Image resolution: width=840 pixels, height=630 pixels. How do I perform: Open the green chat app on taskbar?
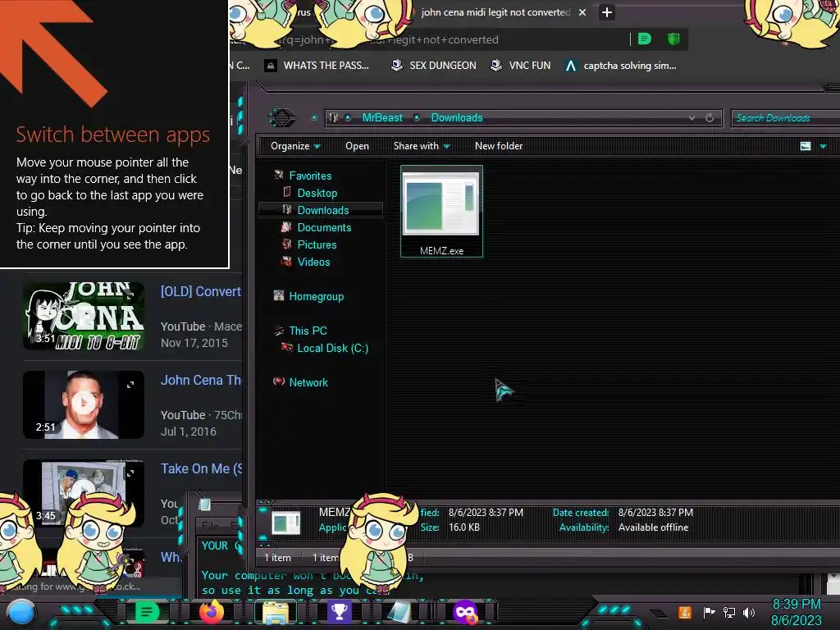147,612
